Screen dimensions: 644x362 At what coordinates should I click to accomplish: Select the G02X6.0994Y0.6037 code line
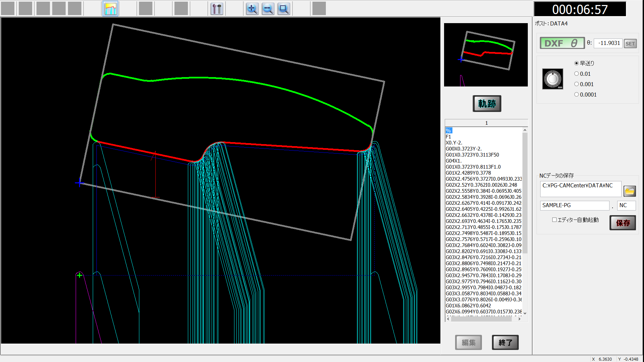coord(483,312)
